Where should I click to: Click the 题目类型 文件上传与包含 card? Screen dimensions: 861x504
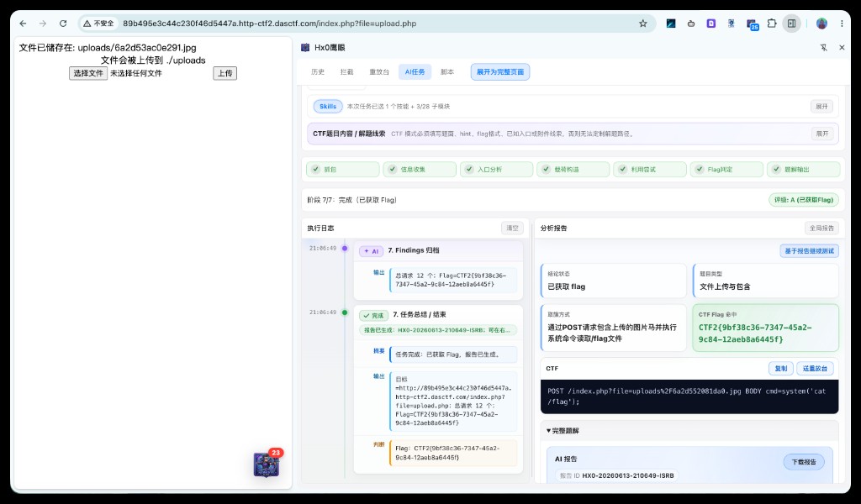click(x=765, y=281)
